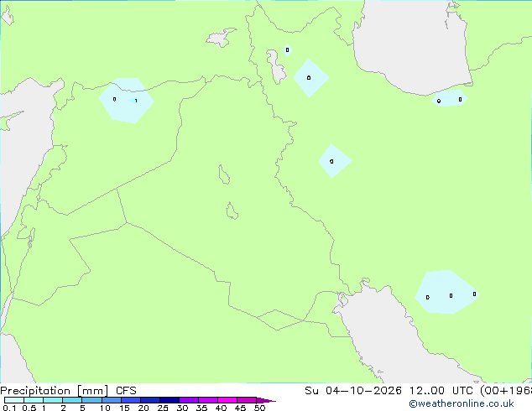This screenshot has width=532, height=411.
Task: Click the "CFS" model label
Action: tap(126, 391)
